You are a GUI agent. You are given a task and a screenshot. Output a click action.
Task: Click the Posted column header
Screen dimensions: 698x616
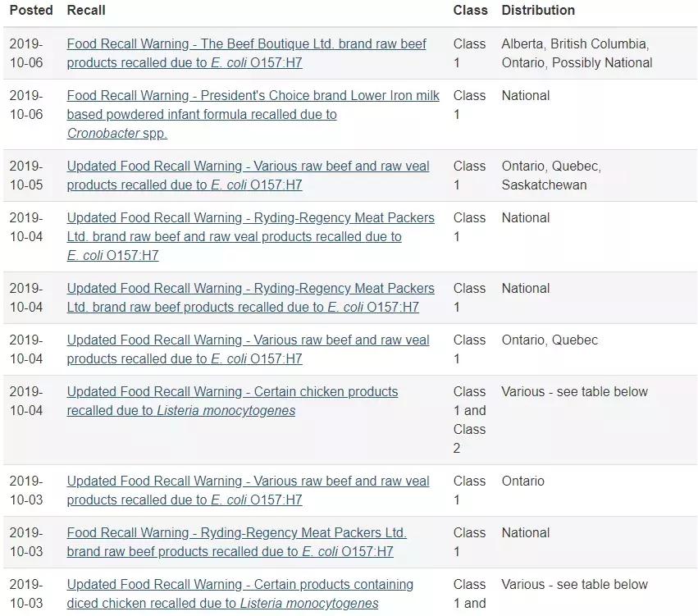pos(31,11)
